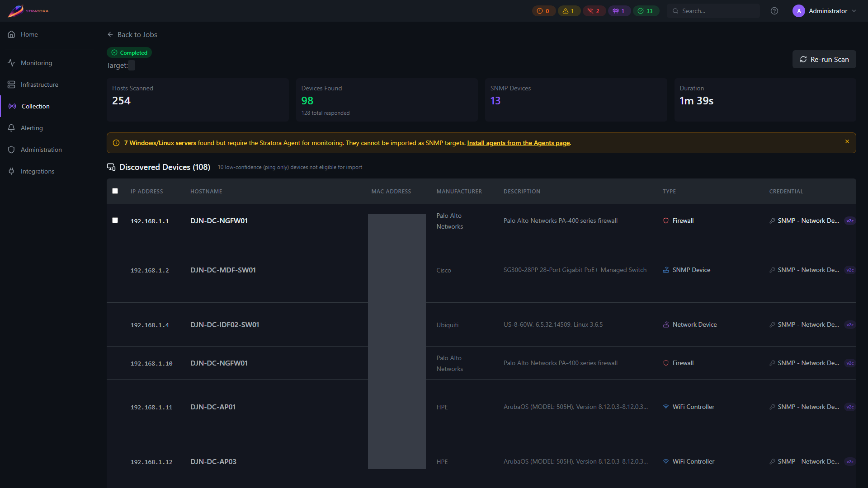Screen dimensions: 868x488
Task: Click SNMP - Network De... credential for DJN-DC-AP03
Action: (x=808, y=461)
